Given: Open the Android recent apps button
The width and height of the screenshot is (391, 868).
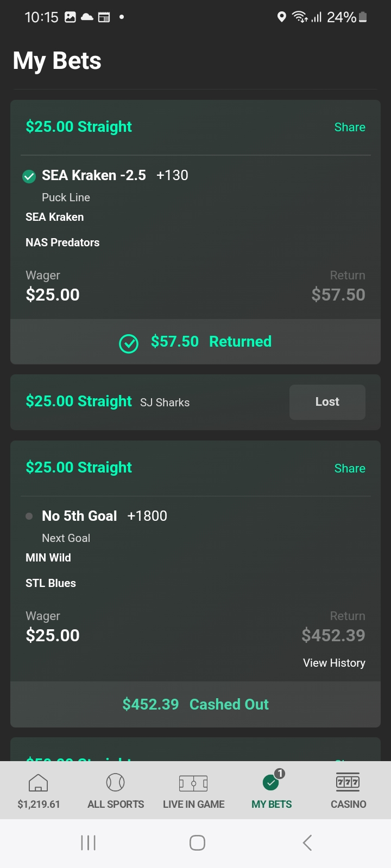Looking at the screenshot, I should point(88,843).
